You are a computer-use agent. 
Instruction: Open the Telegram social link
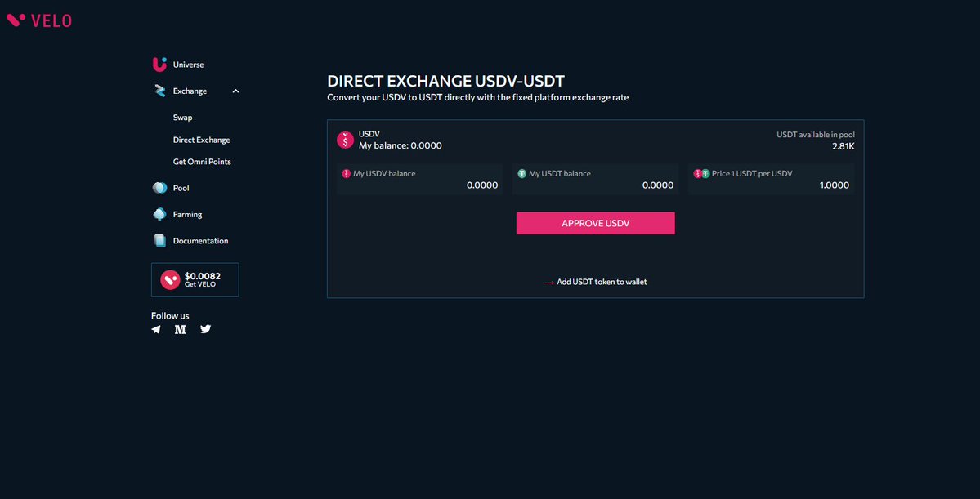pos(156,330)
